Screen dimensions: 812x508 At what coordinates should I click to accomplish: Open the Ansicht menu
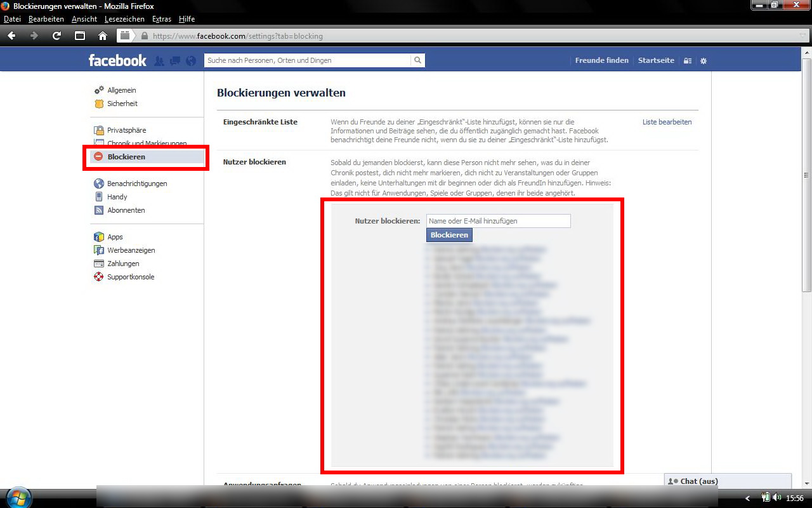[x=84, y=19]
